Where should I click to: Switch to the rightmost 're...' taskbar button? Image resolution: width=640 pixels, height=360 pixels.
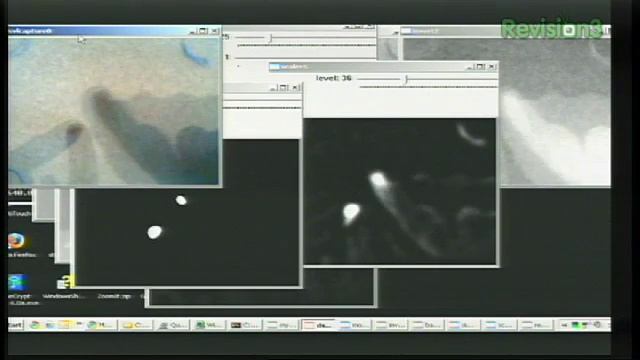click(x=535, y=325)
